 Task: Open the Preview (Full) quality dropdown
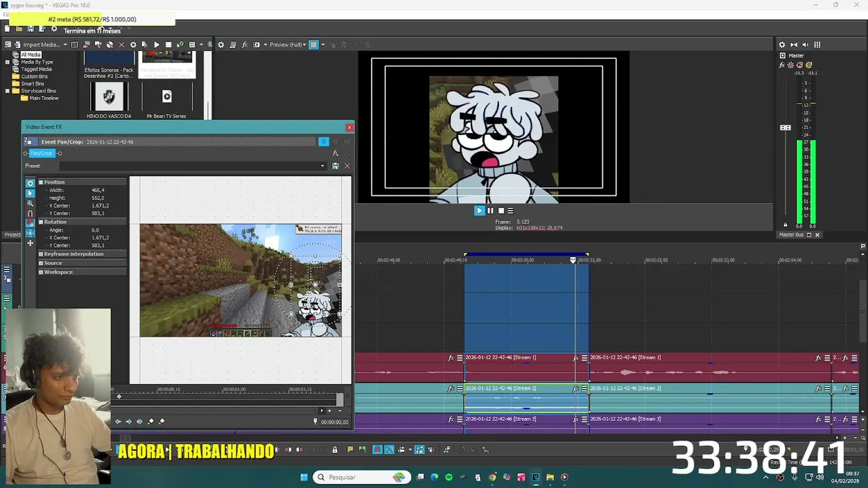point(288,45)
